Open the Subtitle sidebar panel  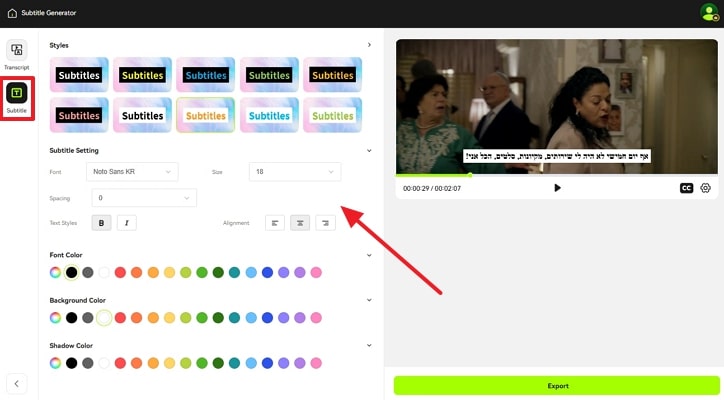(17, 98)
